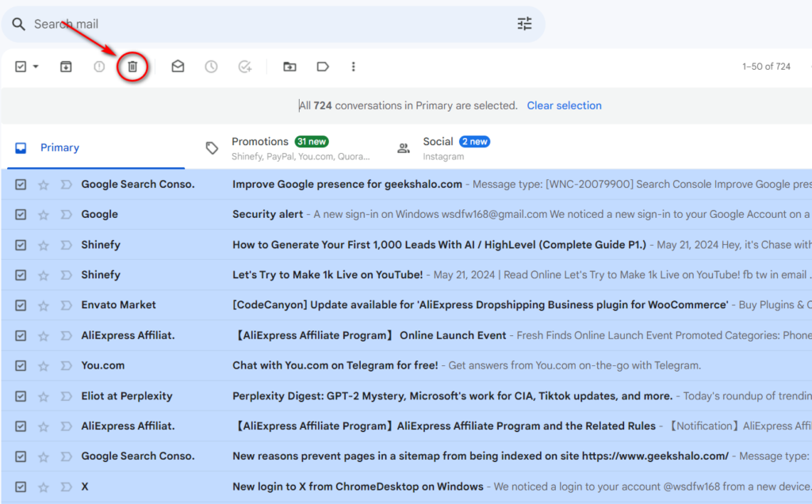The image size is (812, 504).
Task: Mark 'New reasons prevent pages' email important
Action: 66,456
